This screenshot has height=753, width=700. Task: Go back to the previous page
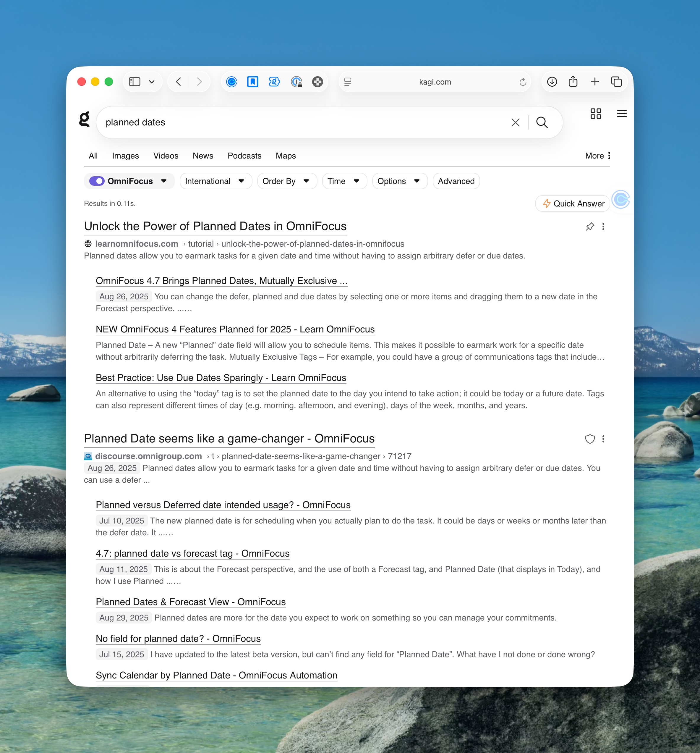[179, 81]
